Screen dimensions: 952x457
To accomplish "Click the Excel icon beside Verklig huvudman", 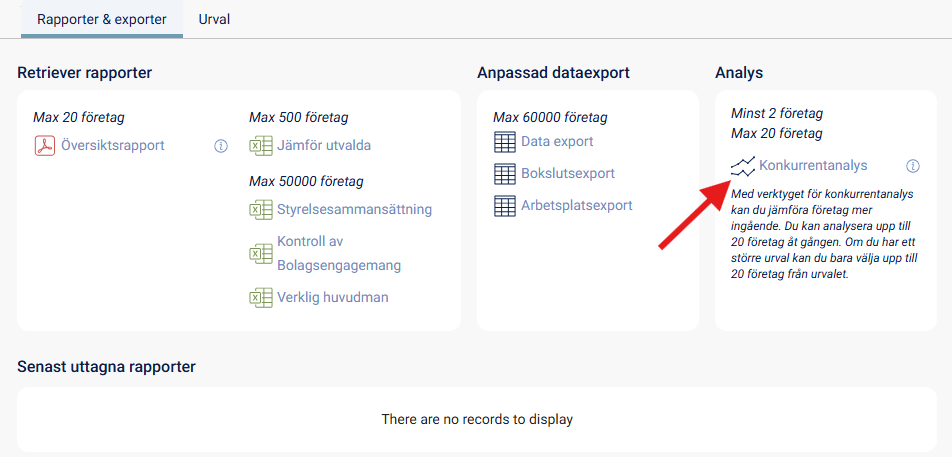I will 261,298.
